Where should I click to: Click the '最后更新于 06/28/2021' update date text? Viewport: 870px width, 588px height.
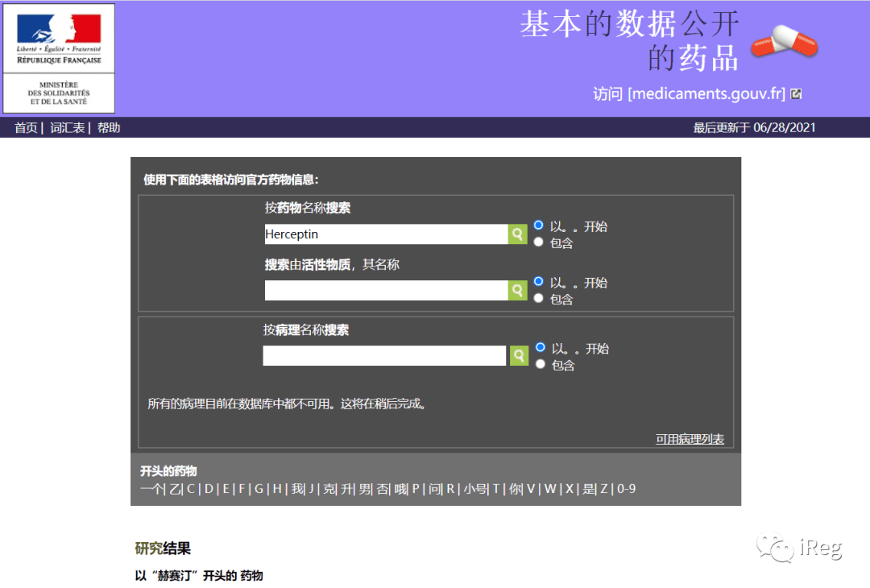(x=754, y=127)
